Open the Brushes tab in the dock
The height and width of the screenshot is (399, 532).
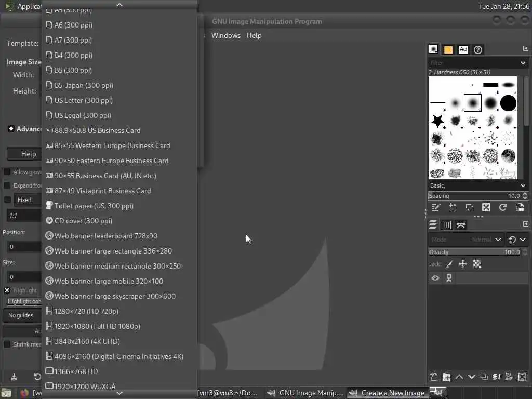[433, 49]
